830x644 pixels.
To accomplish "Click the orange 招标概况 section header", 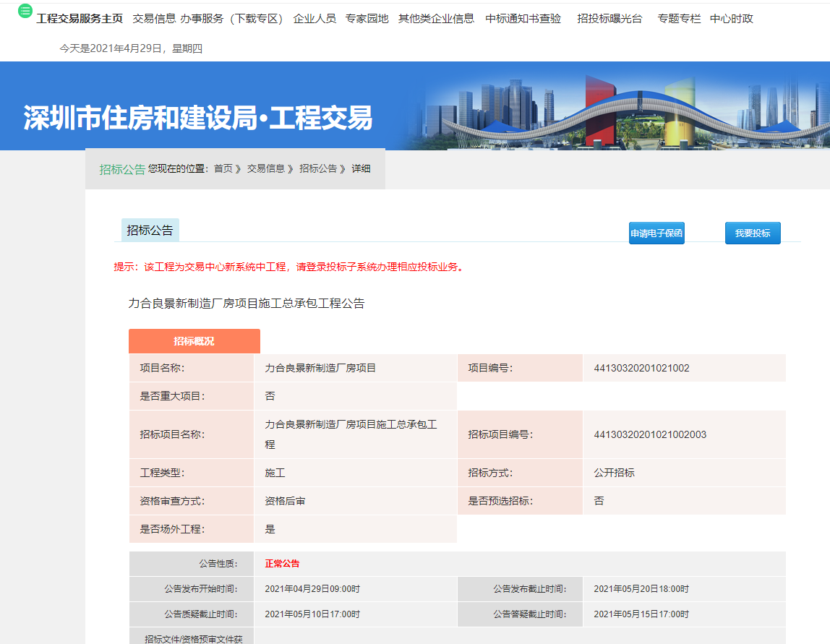I will [194, 341].
